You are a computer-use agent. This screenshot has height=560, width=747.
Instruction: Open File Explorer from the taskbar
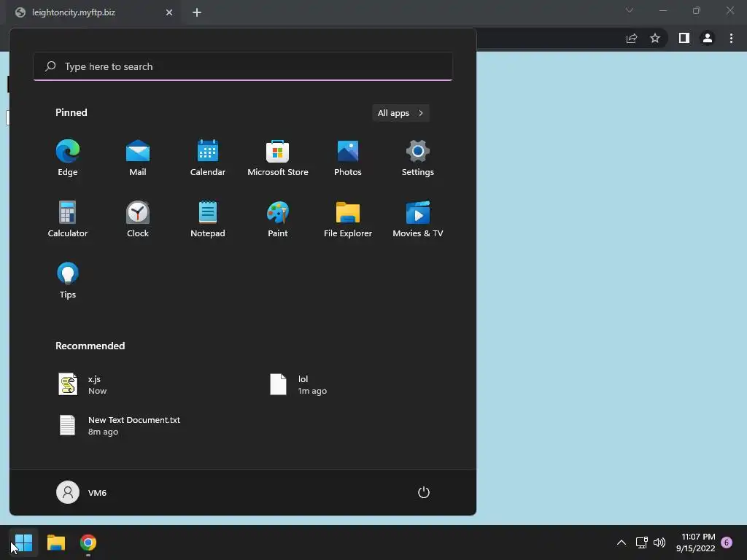click(55, 542)
